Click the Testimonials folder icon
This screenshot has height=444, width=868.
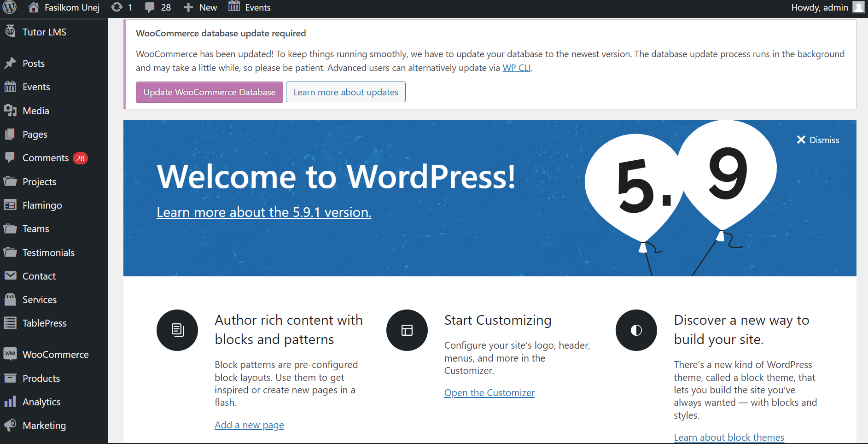click(10, 252)
